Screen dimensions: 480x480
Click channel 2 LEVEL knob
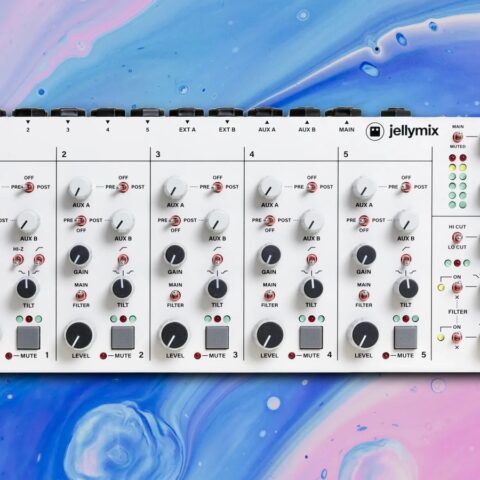[x=79, y=335]
